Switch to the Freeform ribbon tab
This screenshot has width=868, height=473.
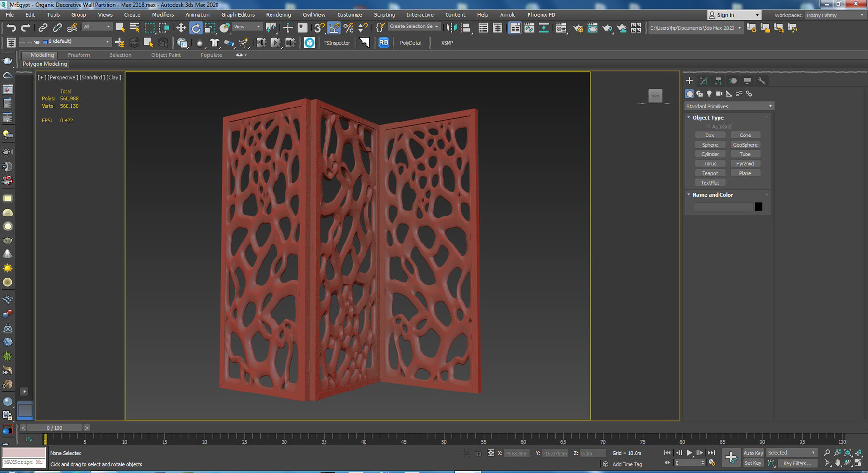(x=79, y=55)
